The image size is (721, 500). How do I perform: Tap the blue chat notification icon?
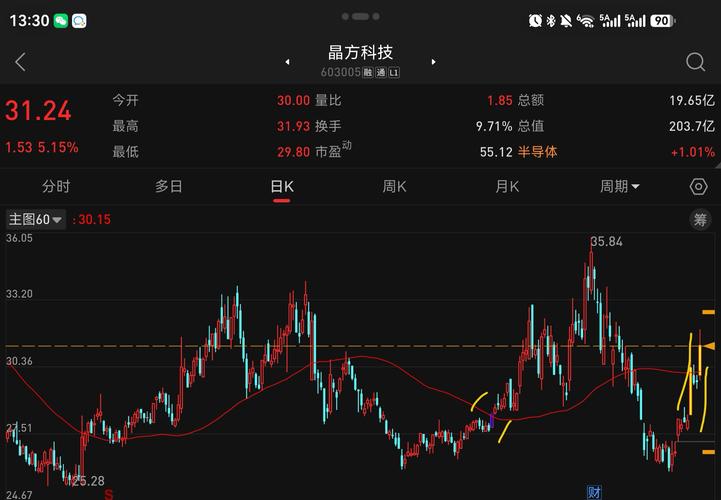pyautogui.click(x=79, y=21)
